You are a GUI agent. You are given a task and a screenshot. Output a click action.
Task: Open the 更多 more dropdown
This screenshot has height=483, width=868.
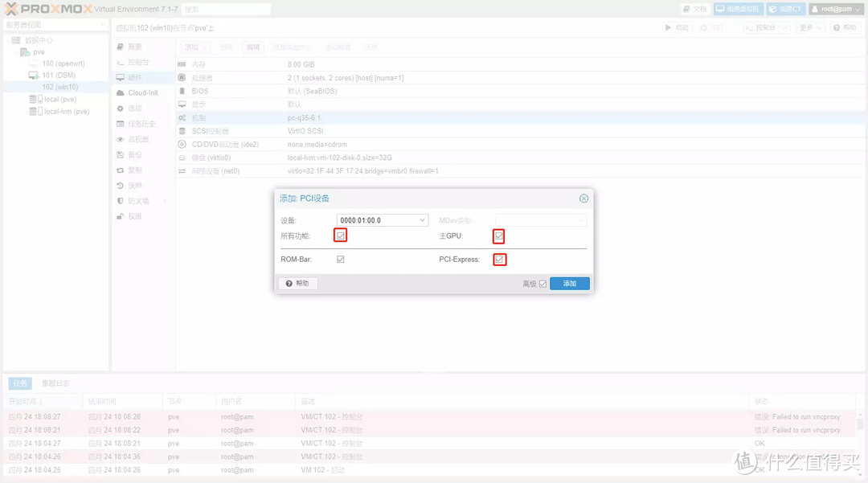[x=810, y=27]
